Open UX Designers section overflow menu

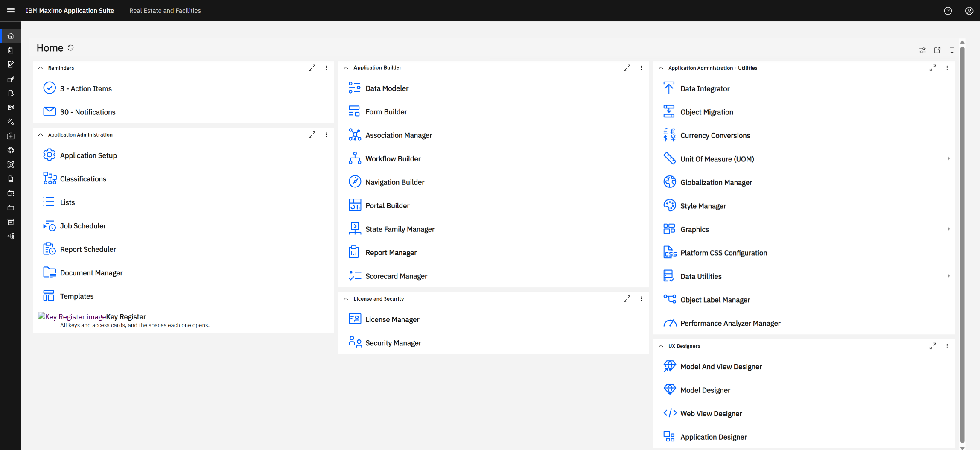[947, 346]
